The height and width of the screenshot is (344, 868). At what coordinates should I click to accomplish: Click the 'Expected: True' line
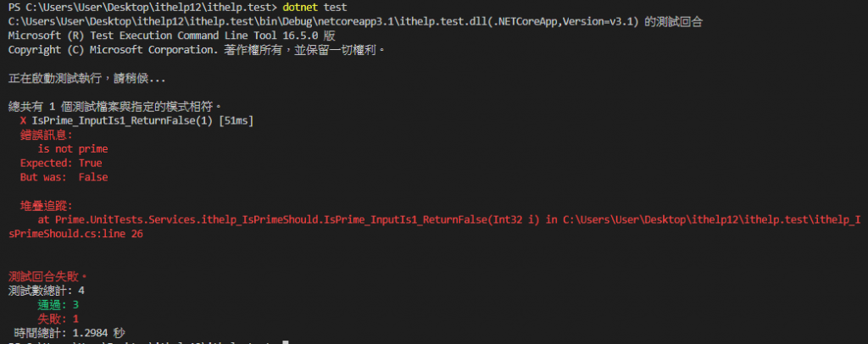(x=61, y=164)
